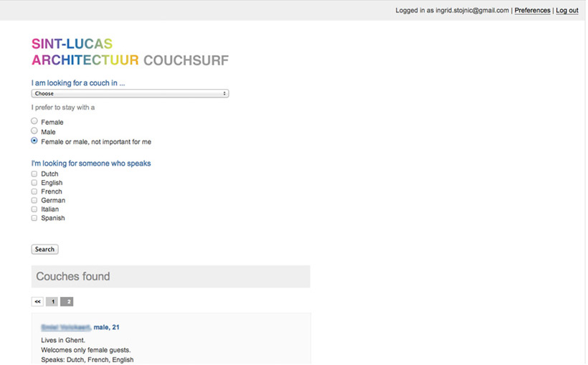Click the Sint-Lucas Architectuur Couchsurf logo
Image resolution: width=588 pixels, height=365 pixels.
[x=130, y=52]
